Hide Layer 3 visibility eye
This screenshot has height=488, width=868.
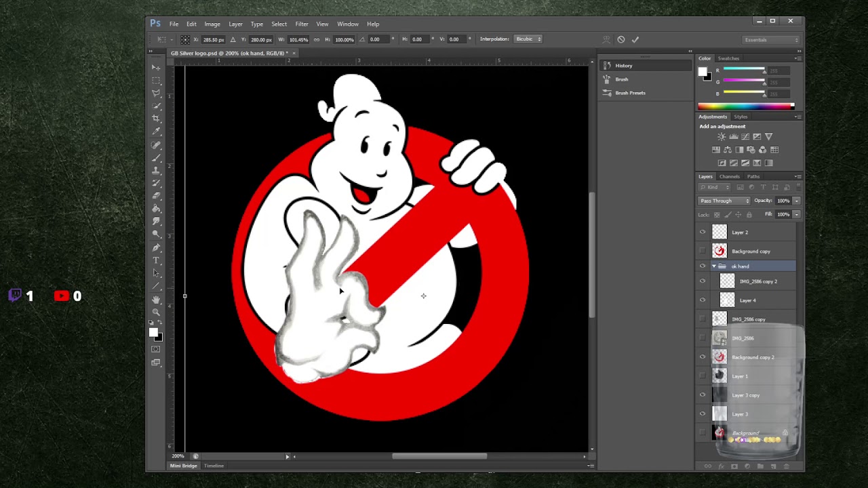point(703,414)
